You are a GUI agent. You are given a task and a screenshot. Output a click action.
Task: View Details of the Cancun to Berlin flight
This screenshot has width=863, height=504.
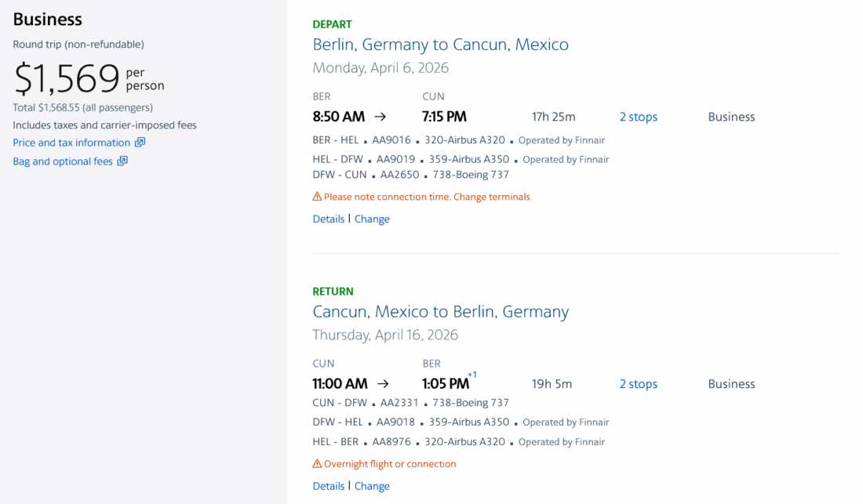(328, 486)
